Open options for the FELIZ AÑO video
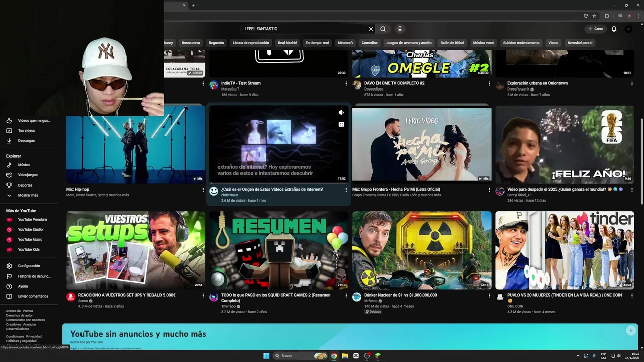This screenshot has height=362, width=644. (632, 190)
